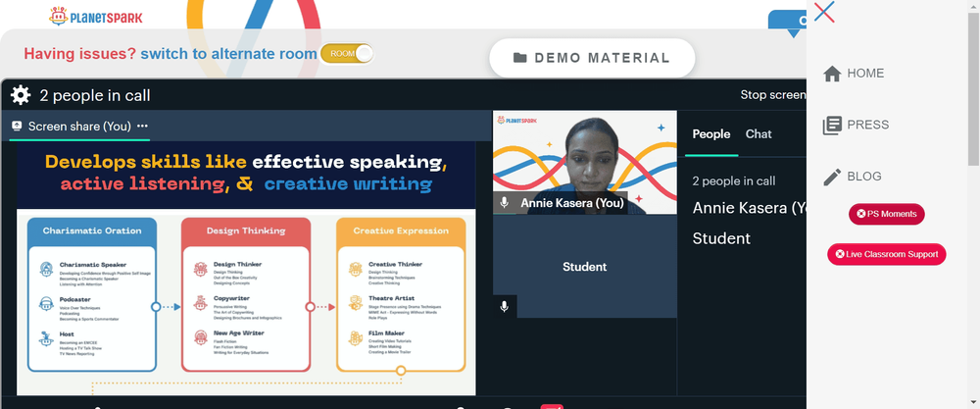
Task: Click the Charismatic Speaker icon in the slide
Action: (x=46, y=270)
